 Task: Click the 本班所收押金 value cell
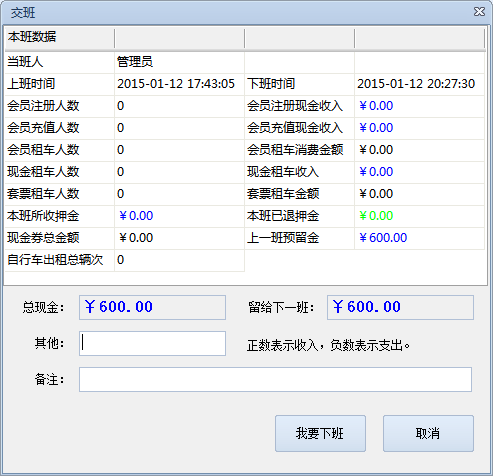[x=179, y=216]
